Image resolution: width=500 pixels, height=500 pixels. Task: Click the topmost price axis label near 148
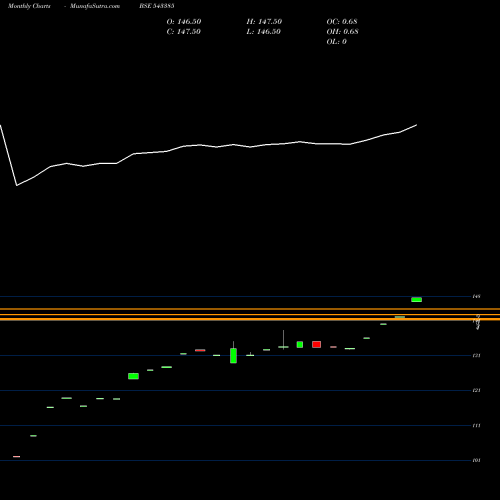(477, 296)
